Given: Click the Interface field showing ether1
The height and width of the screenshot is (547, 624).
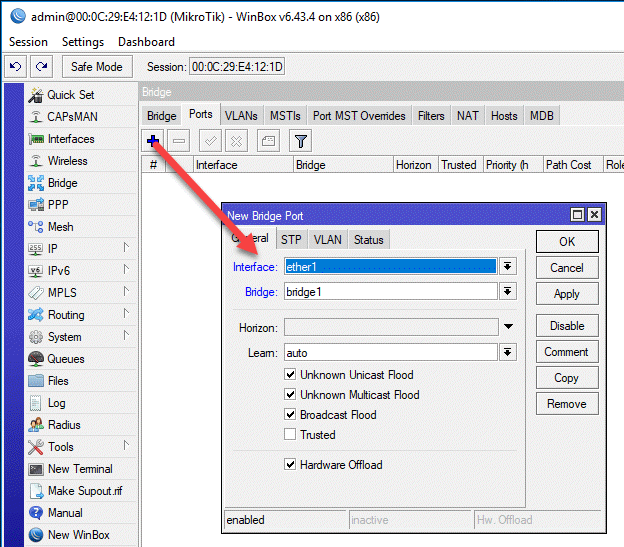Looking at the screenshot, I should (391, 266).
